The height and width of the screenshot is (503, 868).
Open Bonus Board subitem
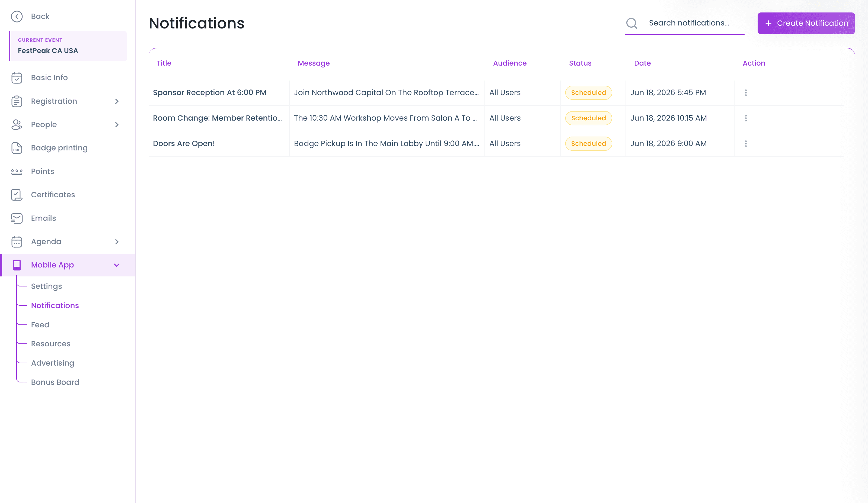point(55,382)
